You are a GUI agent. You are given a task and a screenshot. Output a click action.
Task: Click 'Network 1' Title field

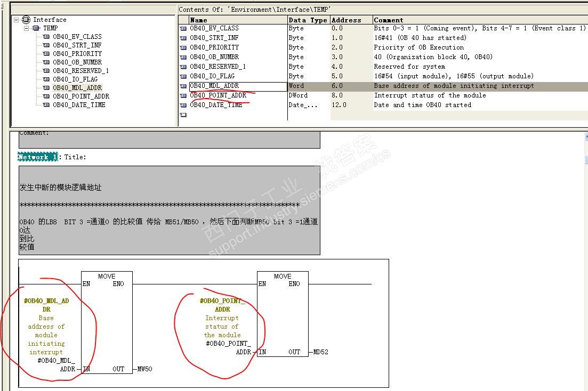point(75,157)
